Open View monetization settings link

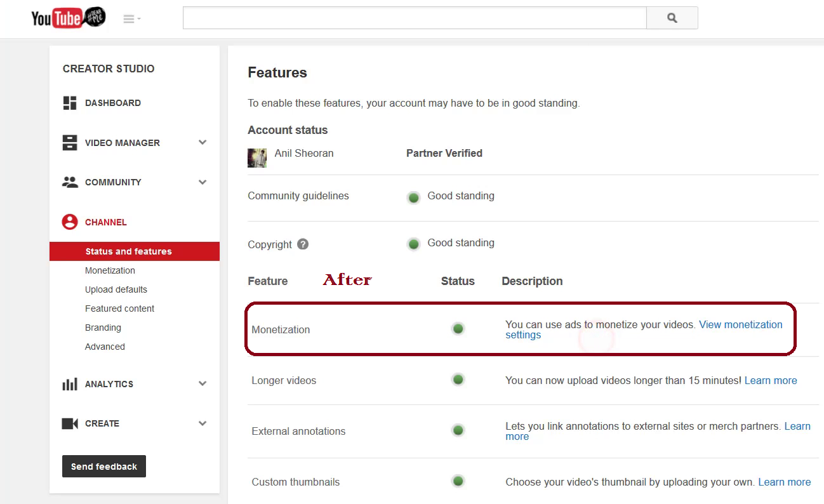(x=644, y=329)
